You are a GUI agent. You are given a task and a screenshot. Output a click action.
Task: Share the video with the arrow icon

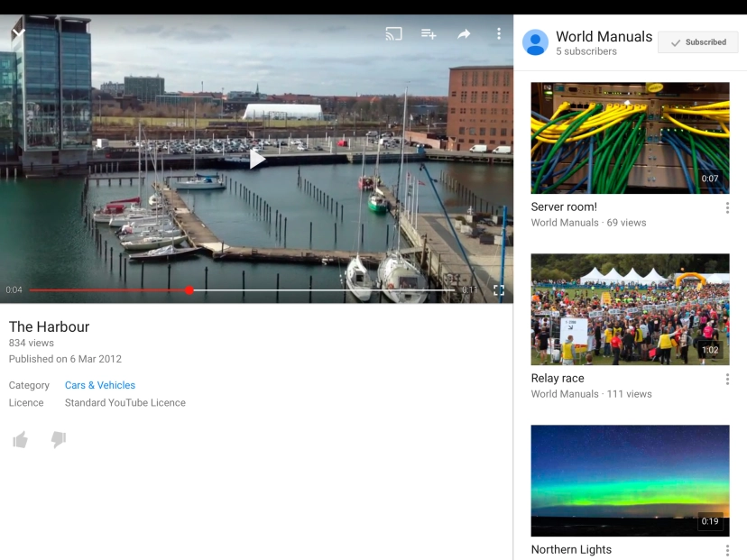pos(464,33)
